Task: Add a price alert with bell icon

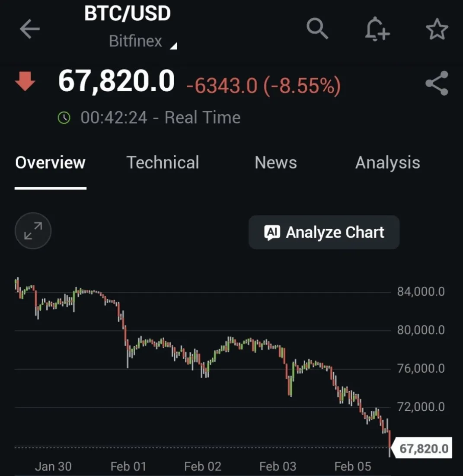Action: (377, 29)
